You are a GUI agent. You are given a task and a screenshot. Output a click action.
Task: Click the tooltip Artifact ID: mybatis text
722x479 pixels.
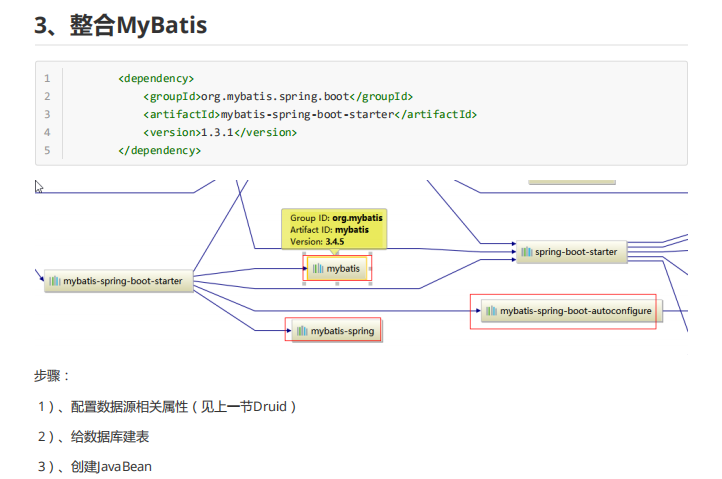(x=329, y=229)
